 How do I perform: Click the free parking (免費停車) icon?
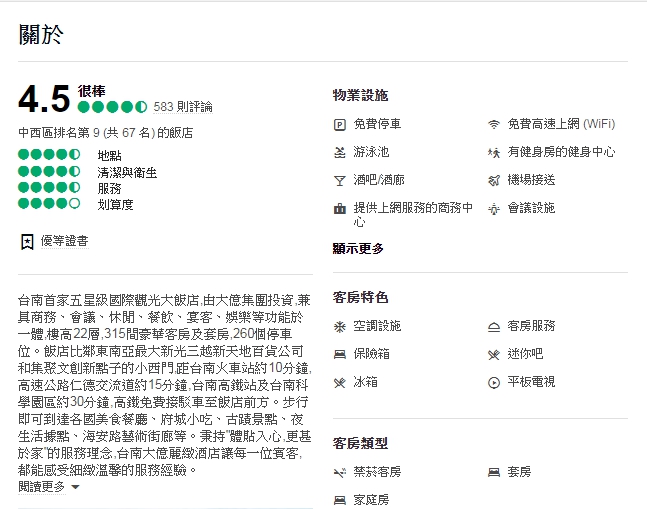pyautogui.click(x=339, y=124)
